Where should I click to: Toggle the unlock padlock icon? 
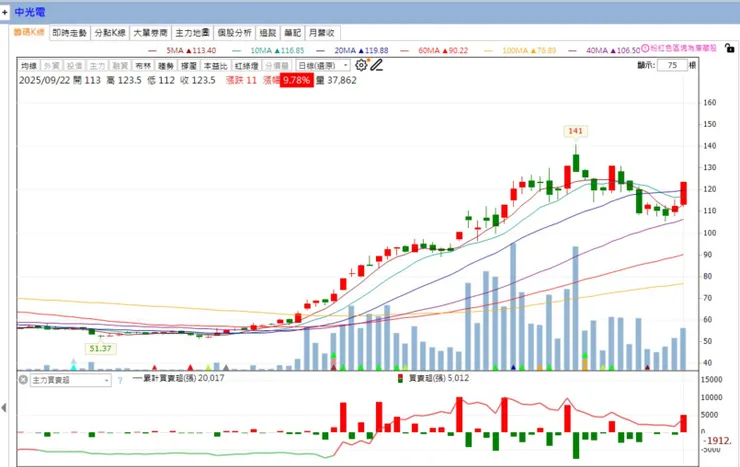(x=730, y=48)
